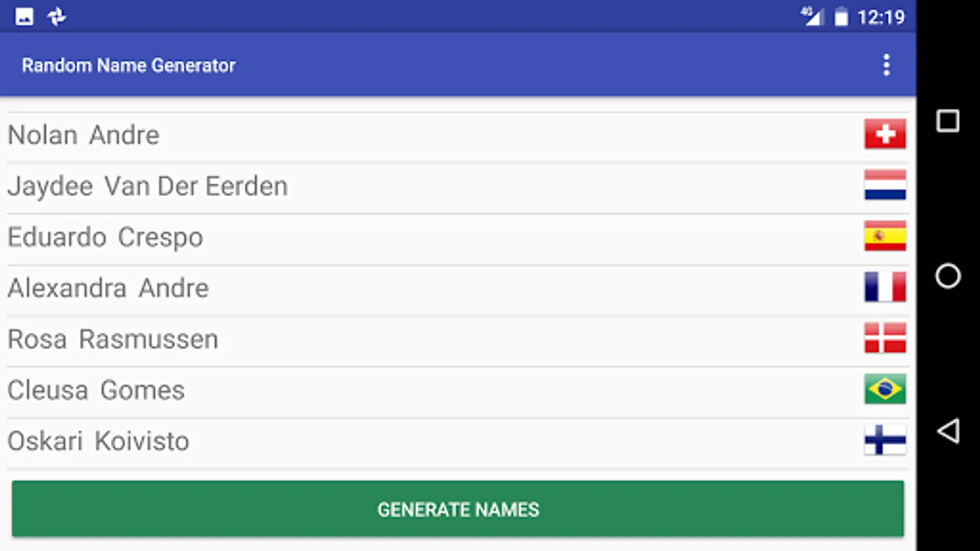Image resolution: width=980 pixels, height=551 pixels.
Task: Click the Danish flag next to Rosa Rasmussen
Action: 884,339
